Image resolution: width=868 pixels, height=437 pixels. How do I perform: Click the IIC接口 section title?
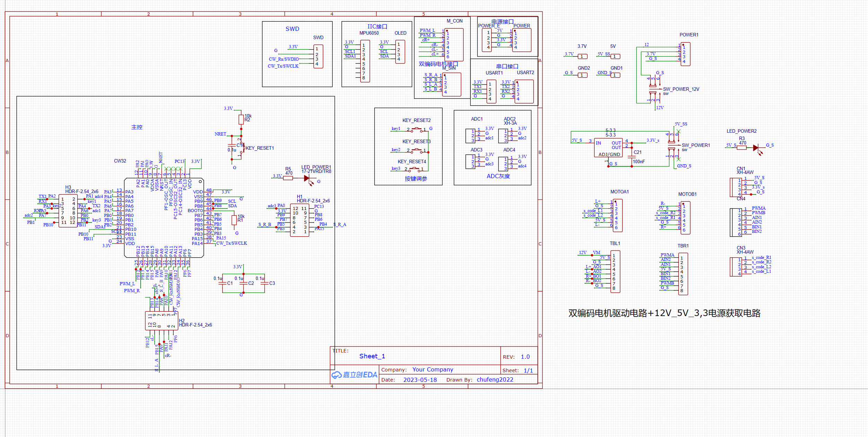click(377, 26)
